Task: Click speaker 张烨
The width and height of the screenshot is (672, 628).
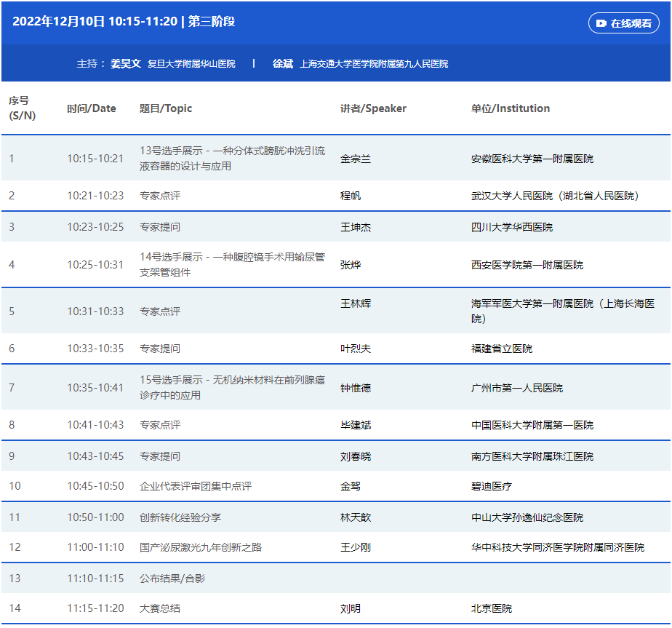Action: pyautogui.click(x=351, y=265)
